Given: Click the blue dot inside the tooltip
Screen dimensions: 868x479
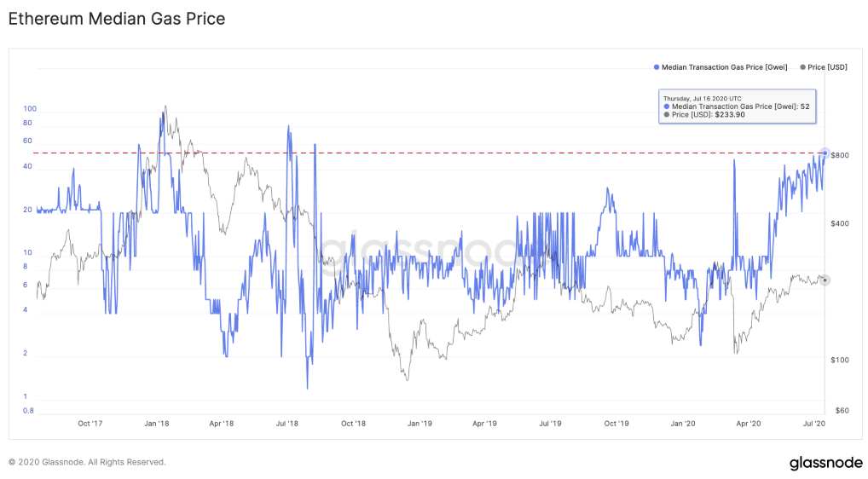Looking at the screenshot, I should (x=667, y=107).
